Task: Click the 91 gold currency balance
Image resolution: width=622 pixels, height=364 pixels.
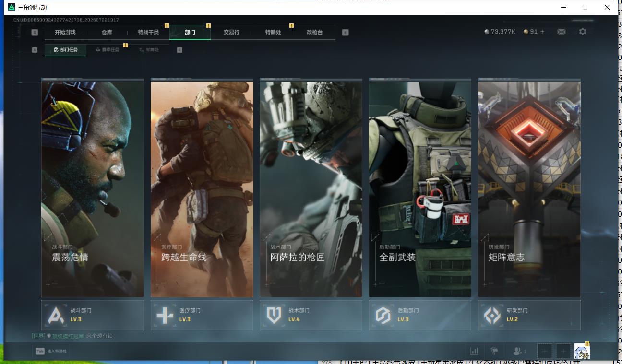Action: click(530, 32)
